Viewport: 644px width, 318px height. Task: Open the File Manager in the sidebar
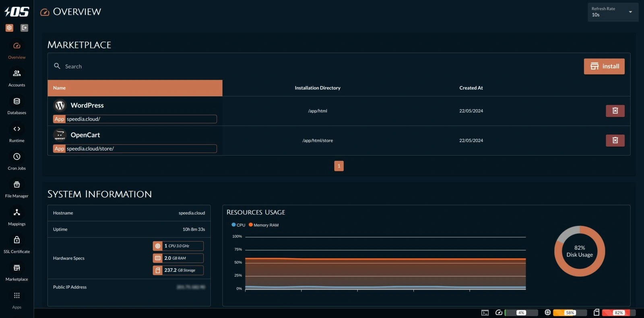[17, 189]
